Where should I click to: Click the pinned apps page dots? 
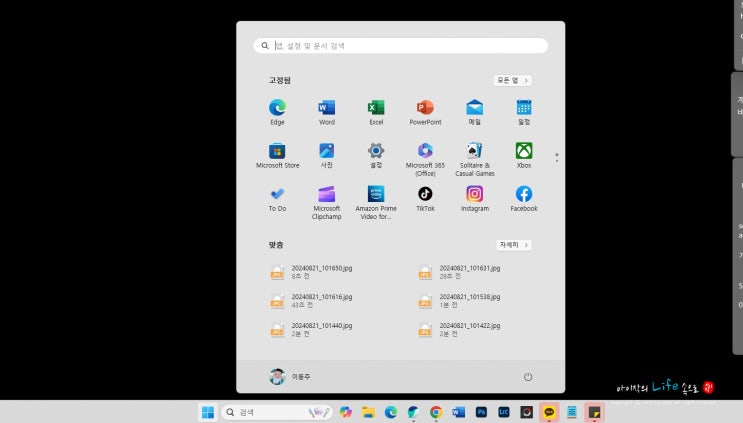(x=557, y=158)
